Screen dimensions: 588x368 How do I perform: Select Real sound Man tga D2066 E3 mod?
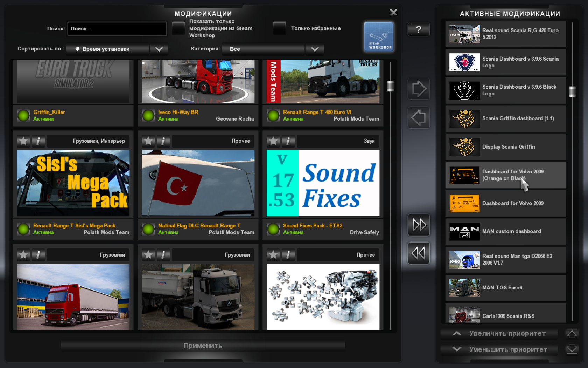click(x=505, y=260)
